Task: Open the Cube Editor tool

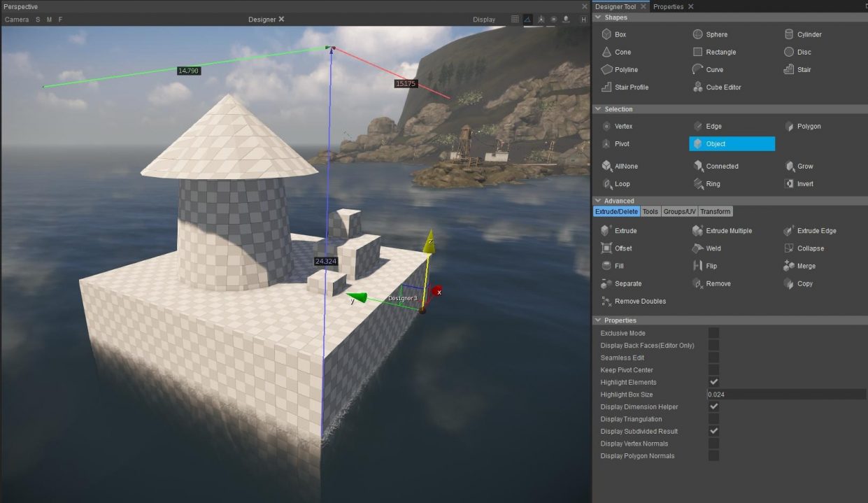Action: pyautogui.click(x=717, y=87)
